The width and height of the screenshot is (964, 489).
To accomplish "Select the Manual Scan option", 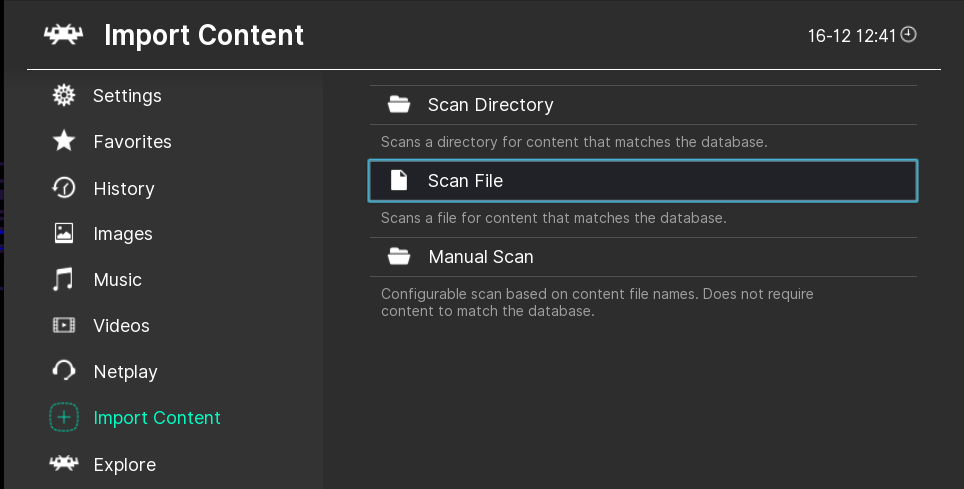I will 481,257.
